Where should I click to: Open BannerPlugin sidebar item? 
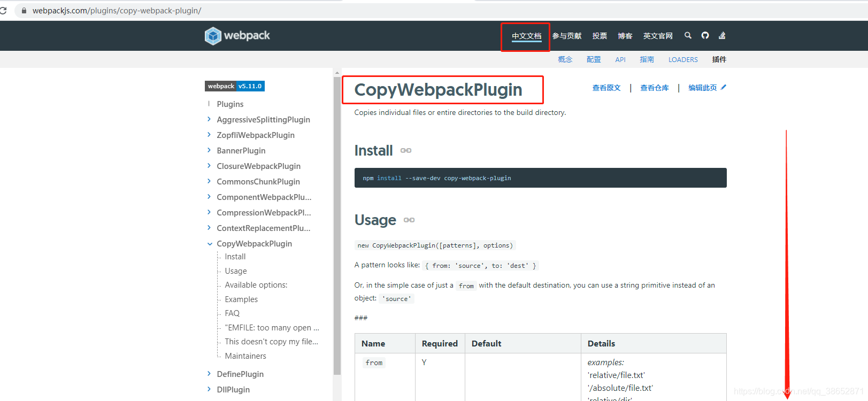click(x=241, y=151)
